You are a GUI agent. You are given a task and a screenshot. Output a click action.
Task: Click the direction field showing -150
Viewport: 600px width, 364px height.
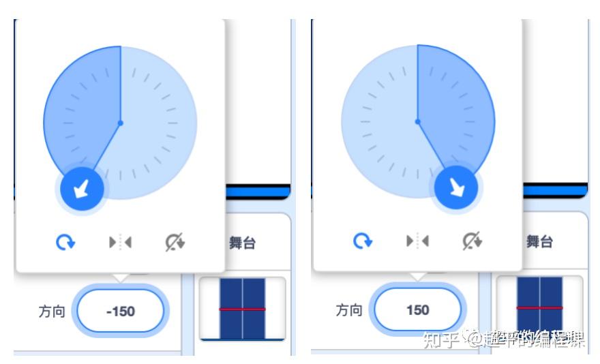pyautogui.click(x=120, y=311)
